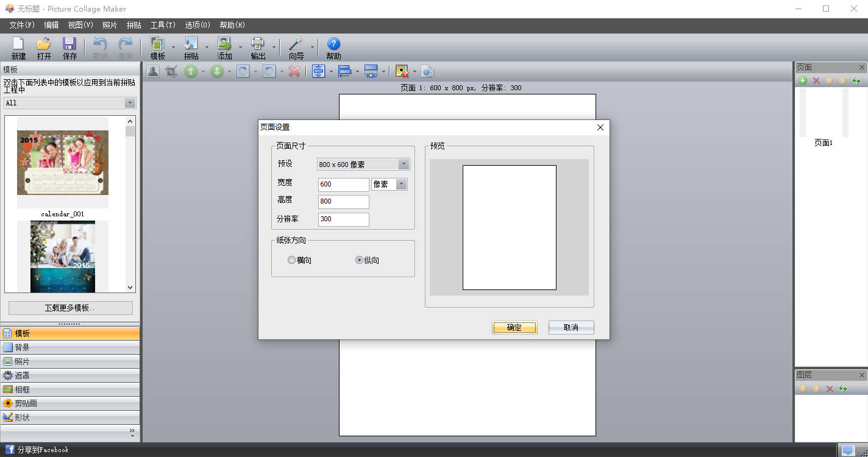
Task: Click the green add page icon
Action: pos(803,81)
